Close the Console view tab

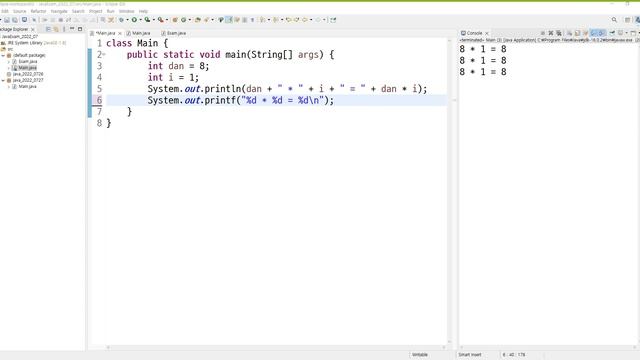pos(487,33)
